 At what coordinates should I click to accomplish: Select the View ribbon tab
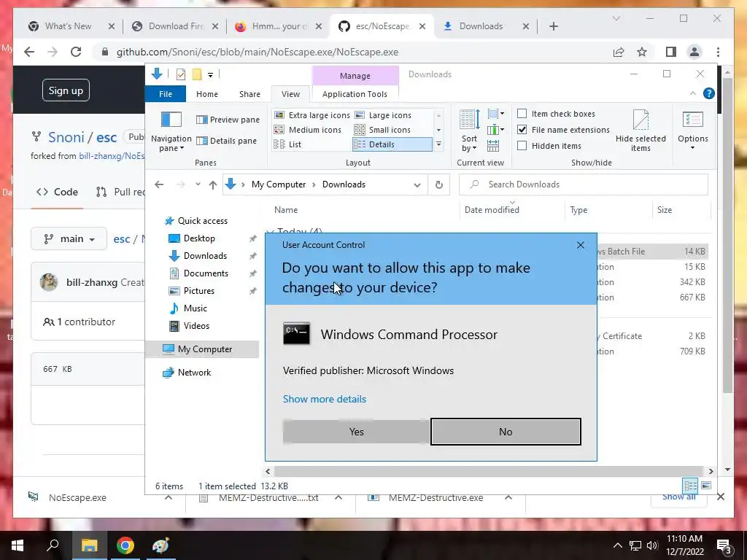290,94
